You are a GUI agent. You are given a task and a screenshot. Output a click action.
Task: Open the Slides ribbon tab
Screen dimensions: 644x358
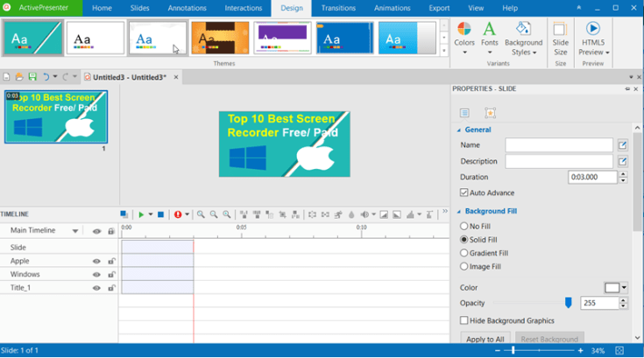coord(139,8)
